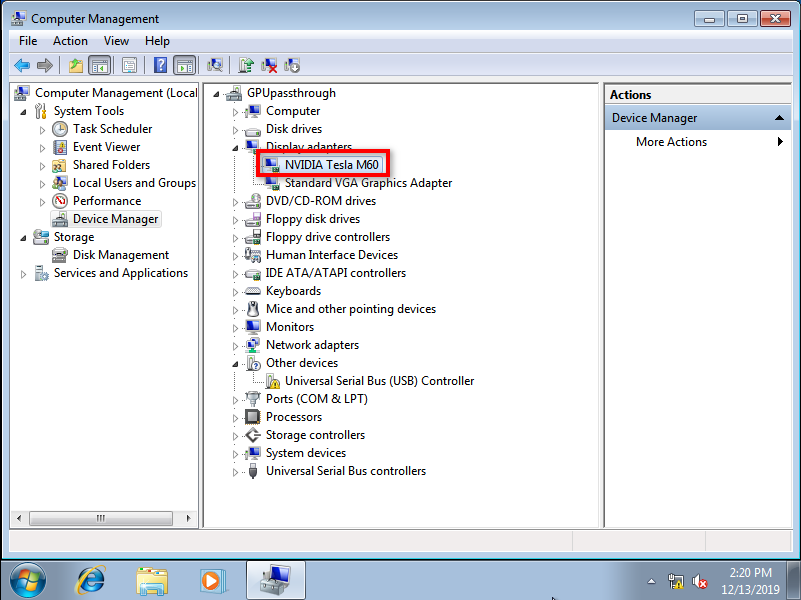Click Scan for hardware changes icon

215,65
